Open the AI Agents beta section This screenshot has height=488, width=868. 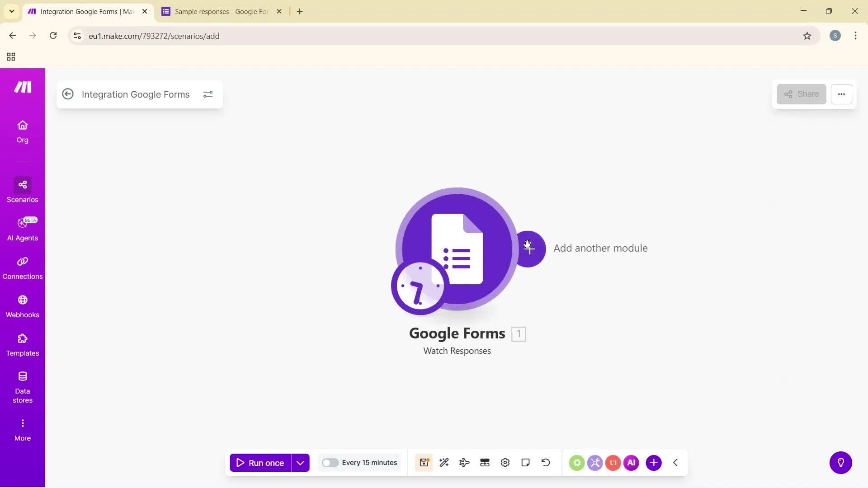tap(23, 229)
